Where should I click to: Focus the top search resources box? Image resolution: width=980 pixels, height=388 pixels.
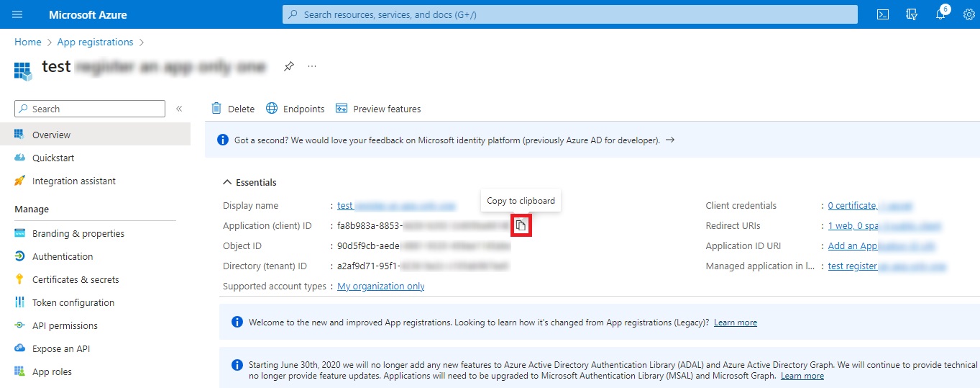coord(570,14)
